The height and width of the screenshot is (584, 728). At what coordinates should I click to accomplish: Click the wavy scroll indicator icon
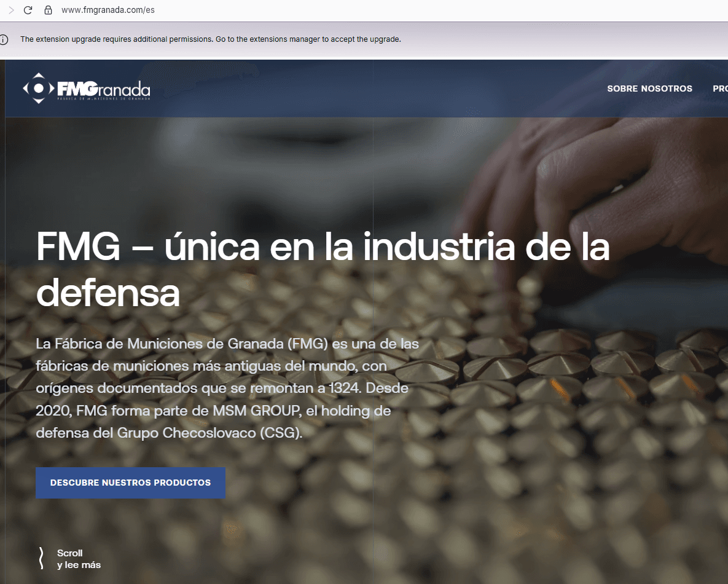[41, 558]
